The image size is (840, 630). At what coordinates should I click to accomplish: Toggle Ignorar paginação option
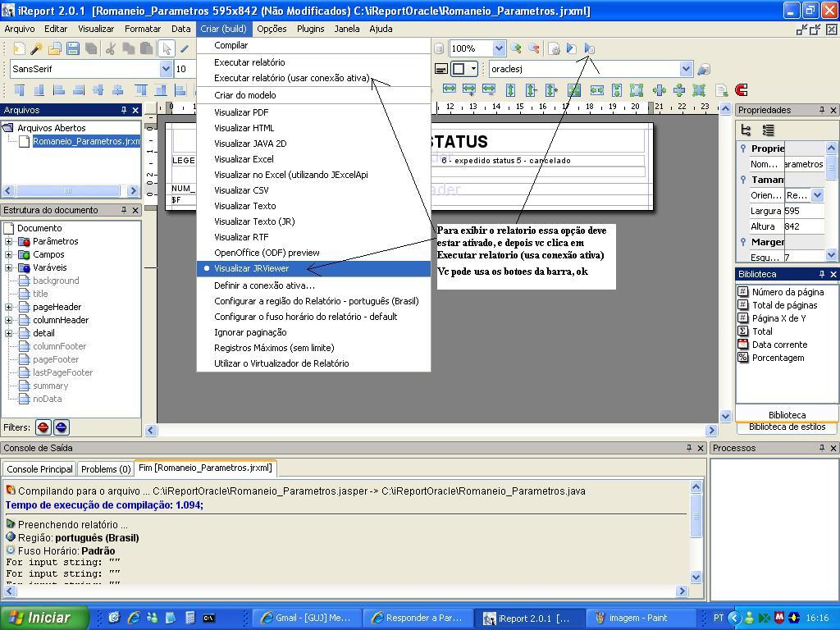[x=313, y=332]
